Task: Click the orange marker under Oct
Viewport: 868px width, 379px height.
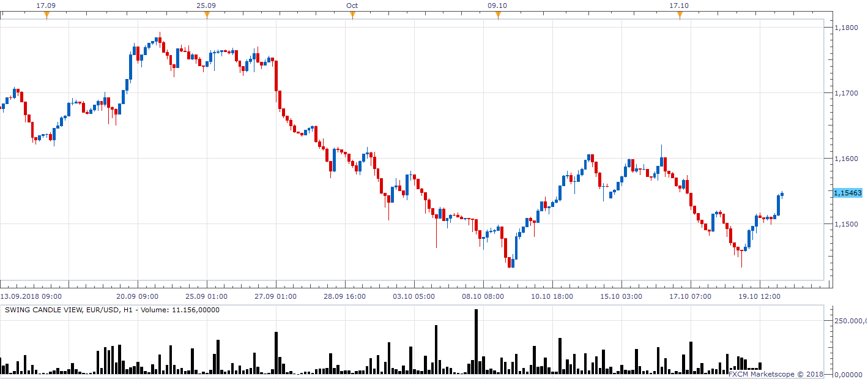Action: 352,15
